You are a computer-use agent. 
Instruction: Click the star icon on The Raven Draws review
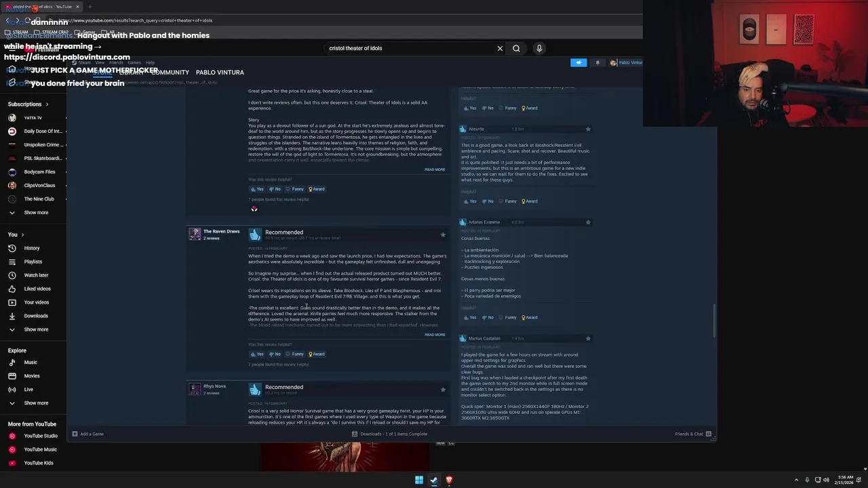click(443, 235)
